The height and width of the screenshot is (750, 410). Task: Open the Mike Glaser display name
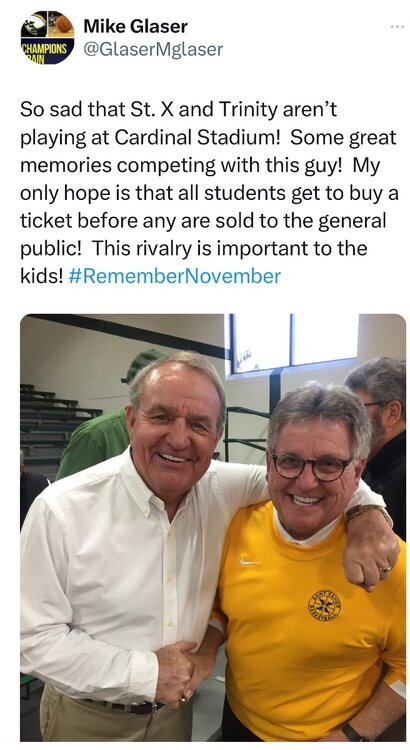(x=135, y=26)
